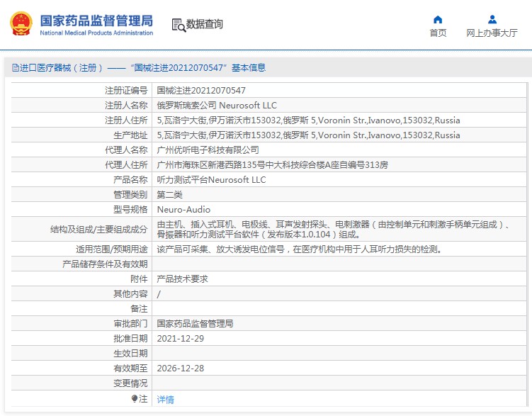
Task: Click model value Neuro-Audio
Action: 183,210
